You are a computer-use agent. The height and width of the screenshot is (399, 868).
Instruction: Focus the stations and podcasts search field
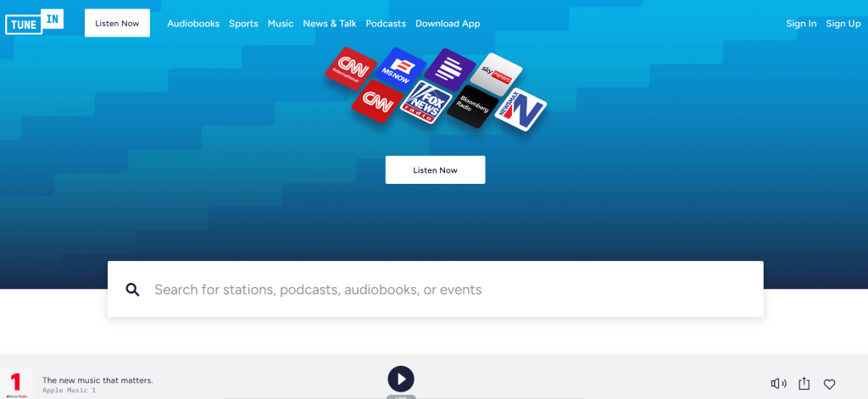[x=449, y=290]
